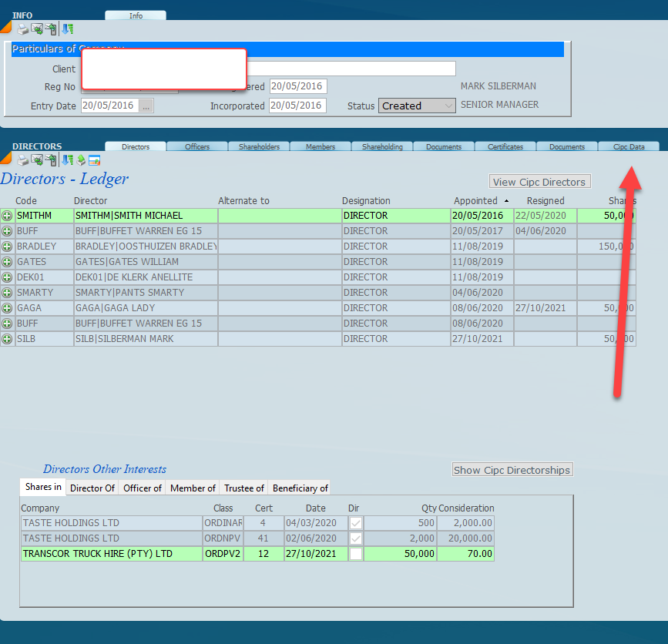The image size is (668, 644).
Task: Click the View Cipc Directors button
Action: tap(540, 182)
